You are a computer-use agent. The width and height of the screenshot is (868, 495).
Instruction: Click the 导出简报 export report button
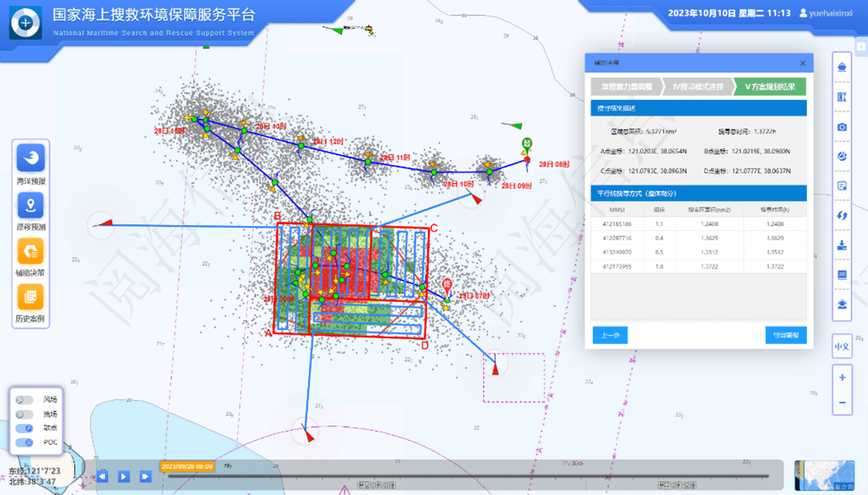coord(785,335)
